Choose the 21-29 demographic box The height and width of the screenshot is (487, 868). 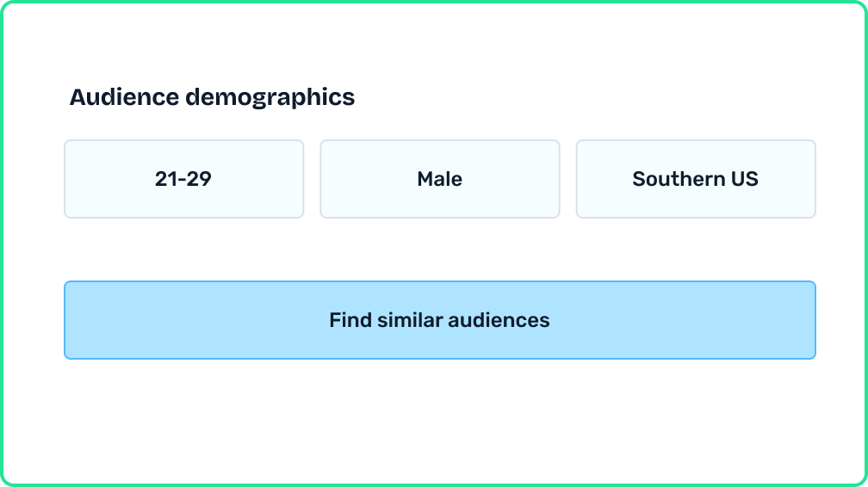pos(183,179)
